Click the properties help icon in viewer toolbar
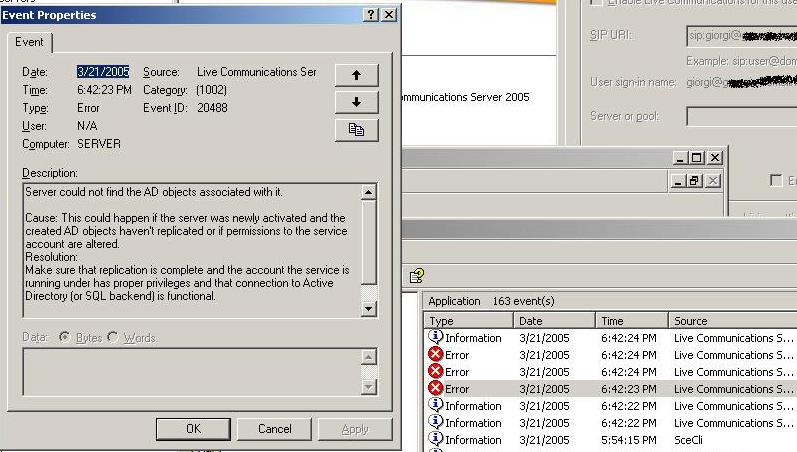This screenshot has height=452, width=797. pos(417,276)
